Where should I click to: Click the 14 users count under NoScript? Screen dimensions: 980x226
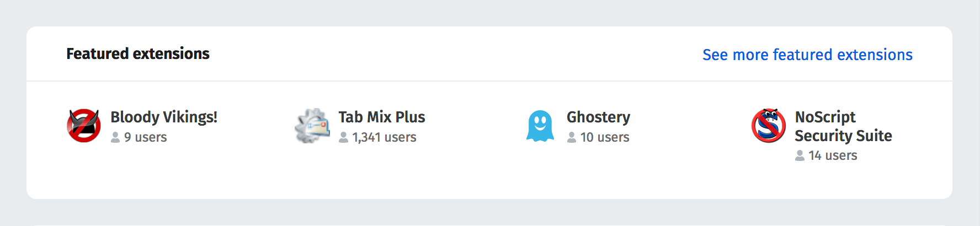(833, 156)
